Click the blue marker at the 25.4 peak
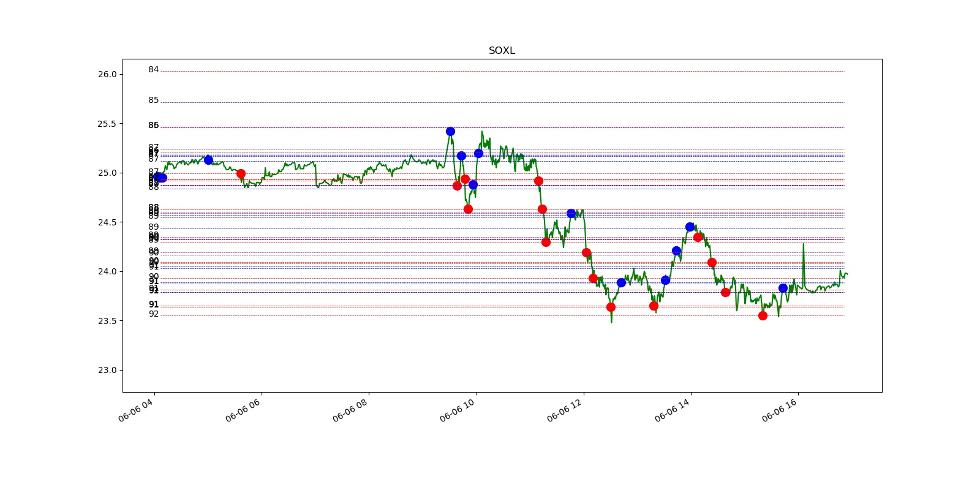Image resolution: width=980 pixels, height=490 pixels. point(450,131)
